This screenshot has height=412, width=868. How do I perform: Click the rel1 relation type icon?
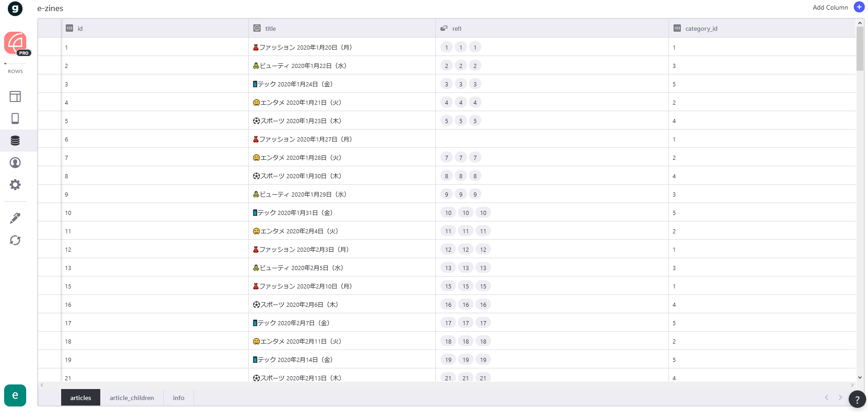444,28
